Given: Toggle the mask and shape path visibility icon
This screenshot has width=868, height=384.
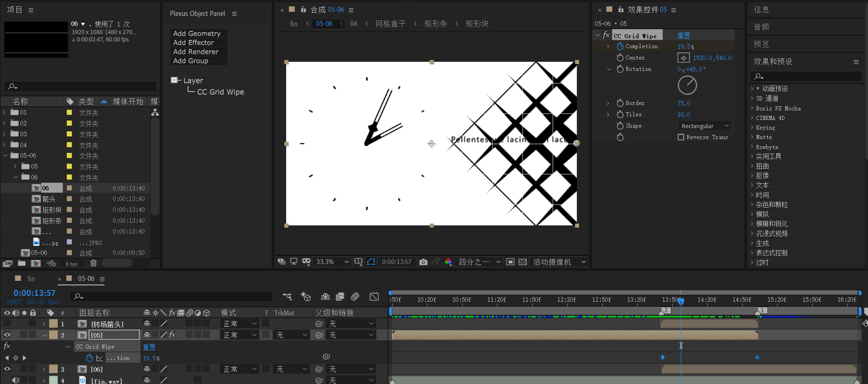Looking at the screenshot, I should pyautogui.click(x=371, y=262).
